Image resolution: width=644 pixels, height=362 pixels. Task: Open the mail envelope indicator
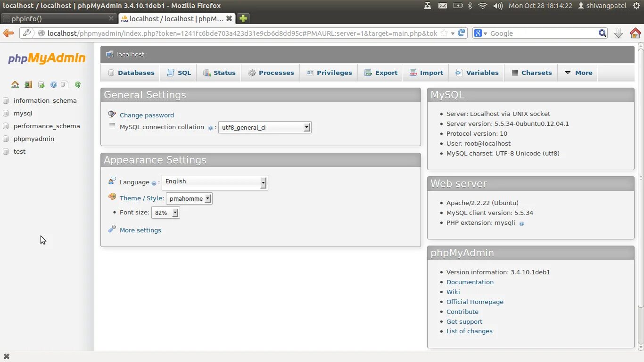[442, 6]
